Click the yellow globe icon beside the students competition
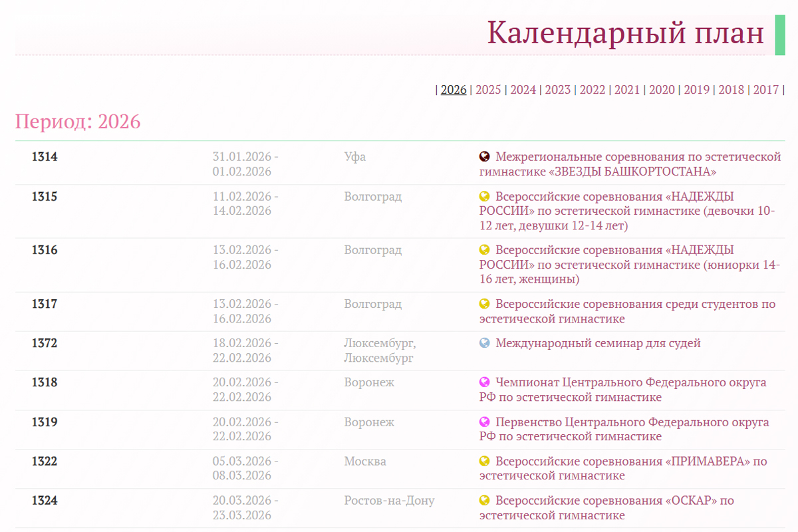Screen dimensions: 798x532 (485, 304)
